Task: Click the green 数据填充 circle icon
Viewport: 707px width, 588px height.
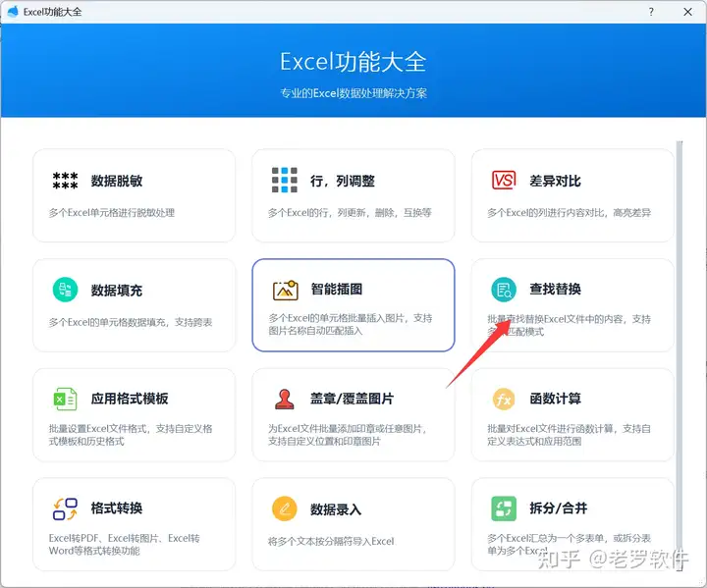Action: 66,290
